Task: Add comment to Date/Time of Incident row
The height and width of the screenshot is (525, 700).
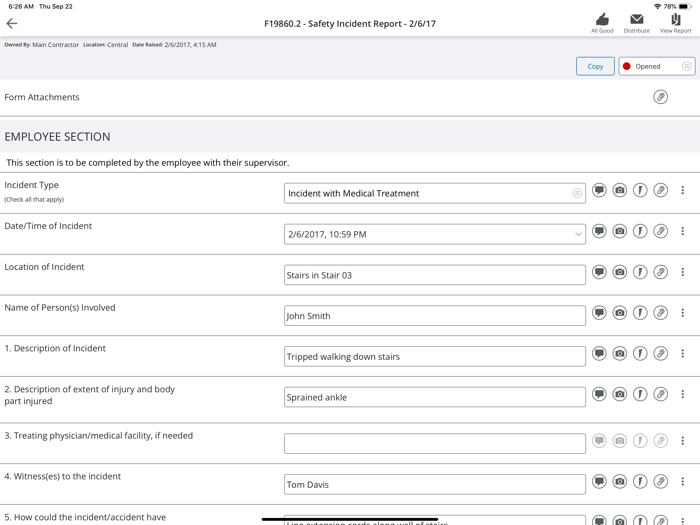Action: point(599,231)
